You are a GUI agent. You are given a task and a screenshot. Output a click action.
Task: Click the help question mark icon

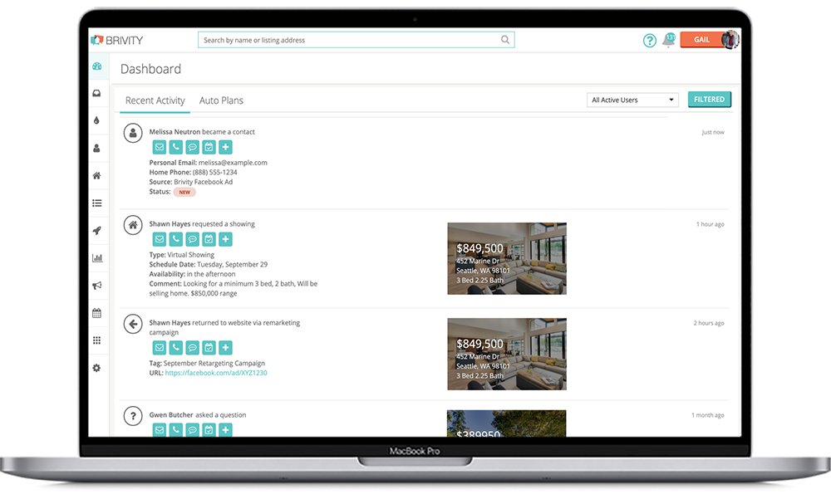tap(649, 40)
